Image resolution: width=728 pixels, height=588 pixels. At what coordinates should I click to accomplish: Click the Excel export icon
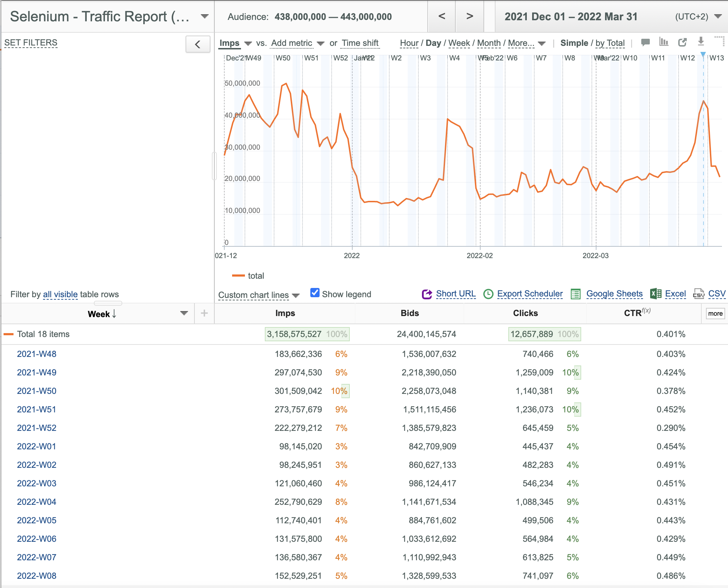pyautogui.click(x=656, y=294)
